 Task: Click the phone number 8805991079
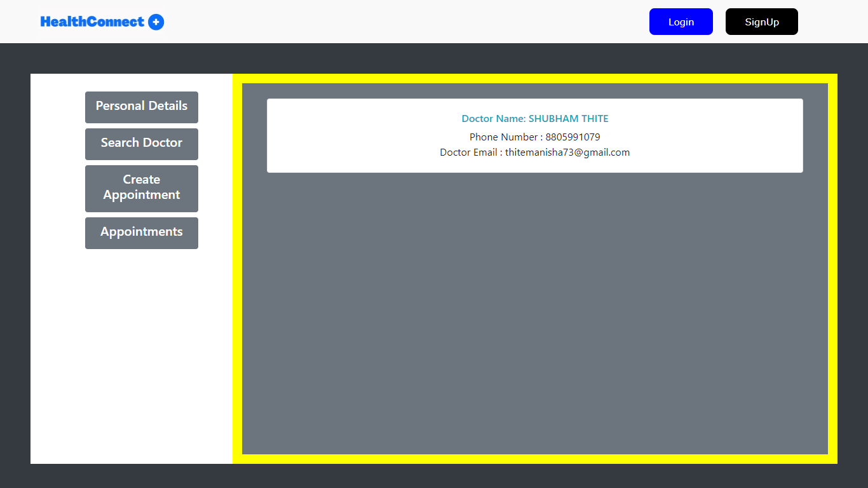coord(572,137)
